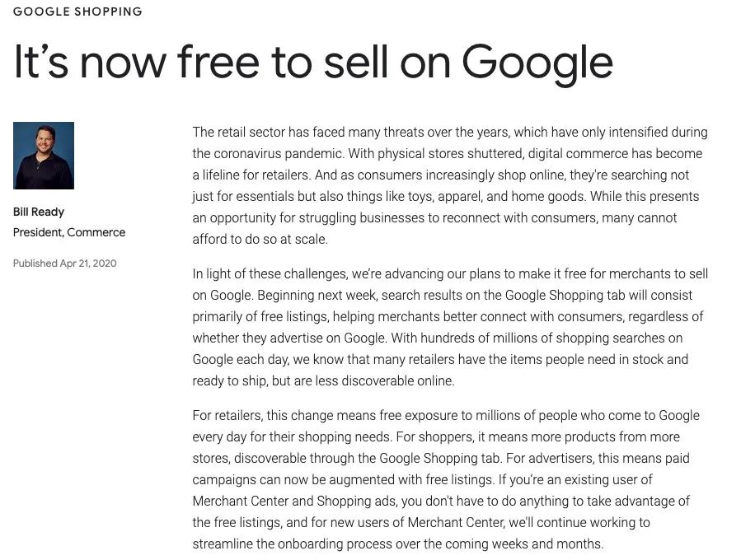The image size is (741, 560).
Task: Click the paragraph opening "In light of these challenges"
Action: point(449,327)
